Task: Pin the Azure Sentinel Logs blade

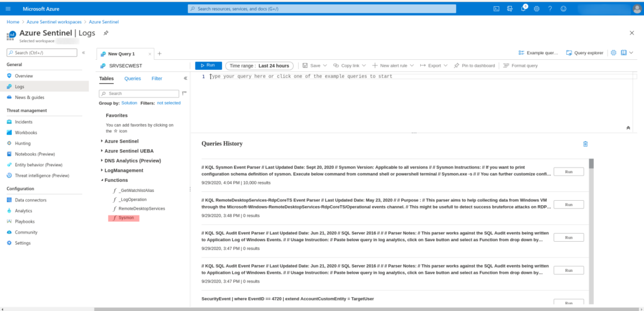Action: (106, 33)
